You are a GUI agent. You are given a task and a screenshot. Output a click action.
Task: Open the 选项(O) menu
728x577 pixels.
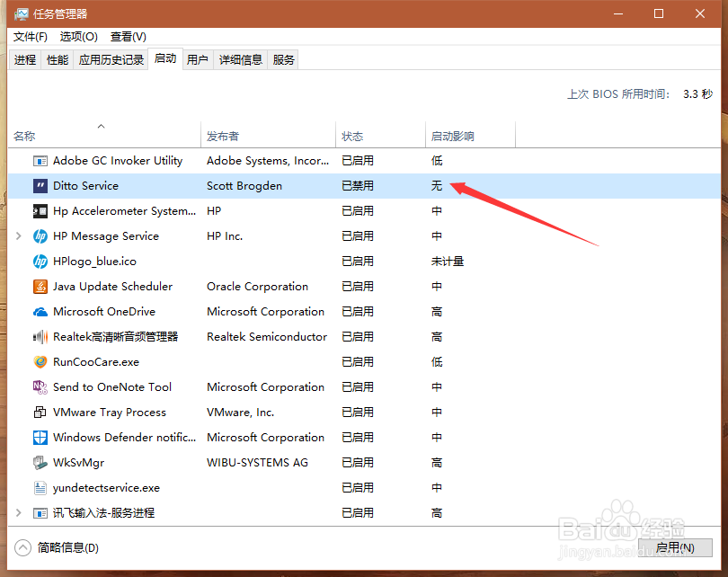point(78,37)
